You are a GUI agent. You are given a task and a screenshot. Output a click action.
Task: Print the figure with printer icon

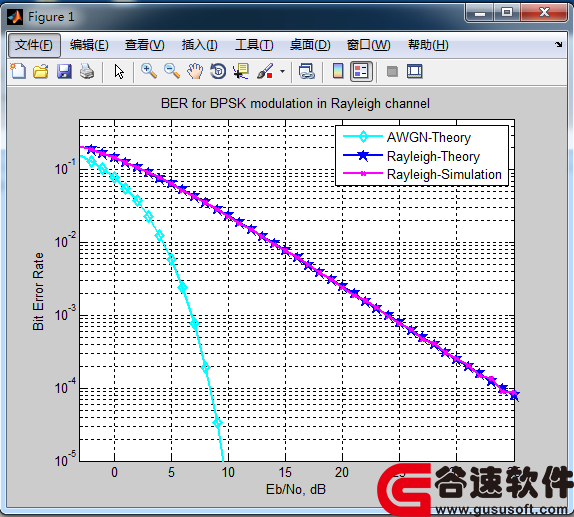(x=87, y=71)
